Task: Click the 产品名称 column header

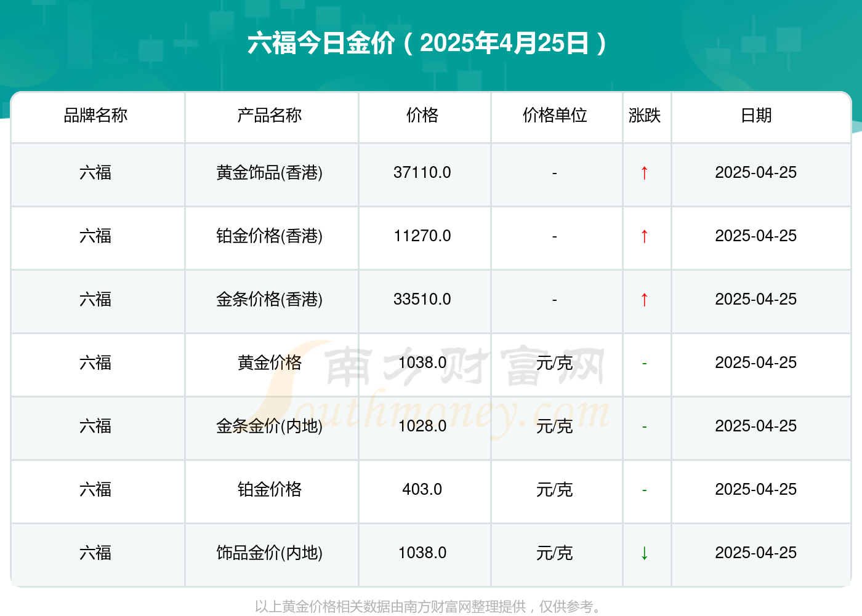Action: 270,115
